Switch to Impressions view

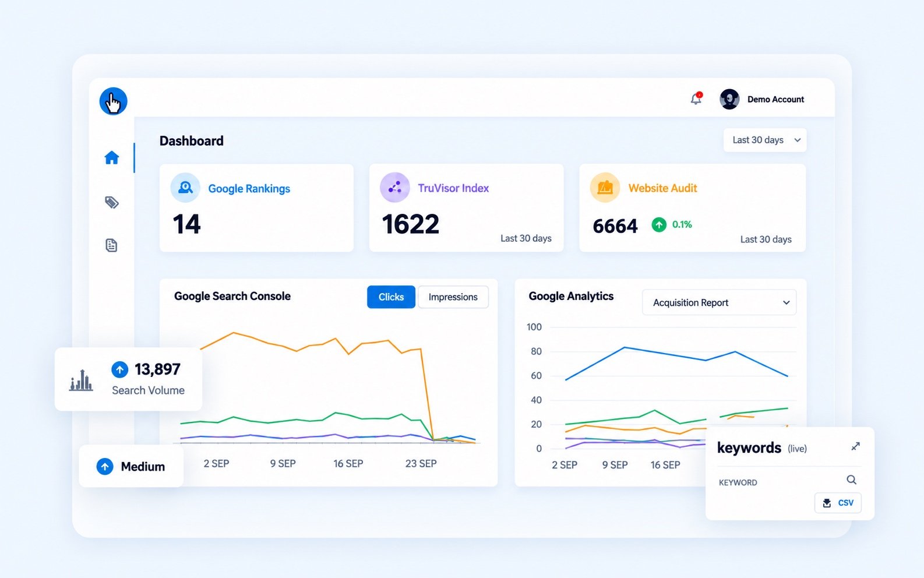tap(453, 297)
